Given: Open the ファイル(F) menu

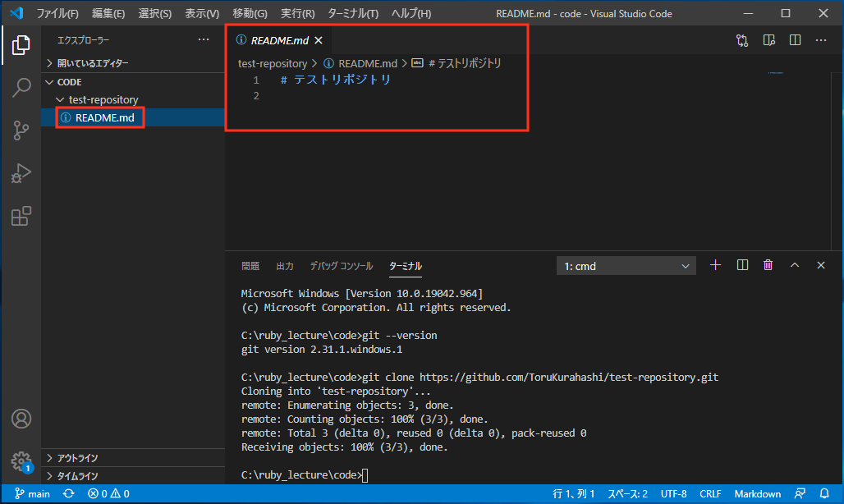Looking at the screenshot, I should click(57, 13).
